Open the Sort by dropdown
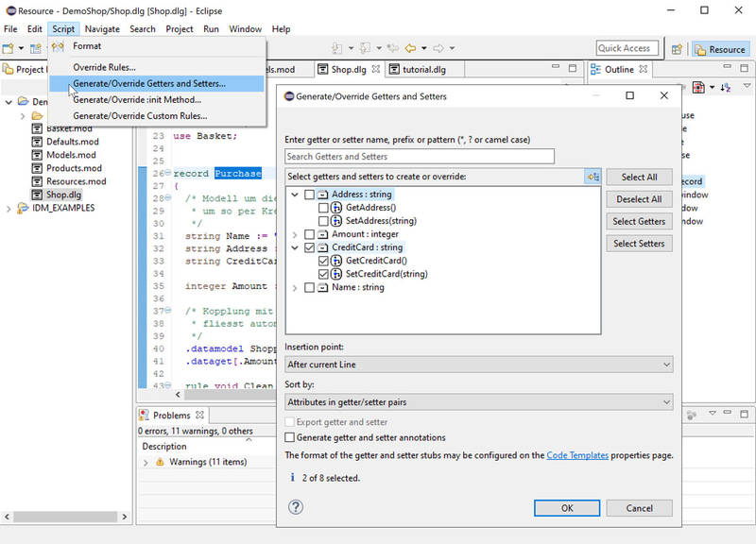Viewport: 756px width, 544px height. coord(478,402)
